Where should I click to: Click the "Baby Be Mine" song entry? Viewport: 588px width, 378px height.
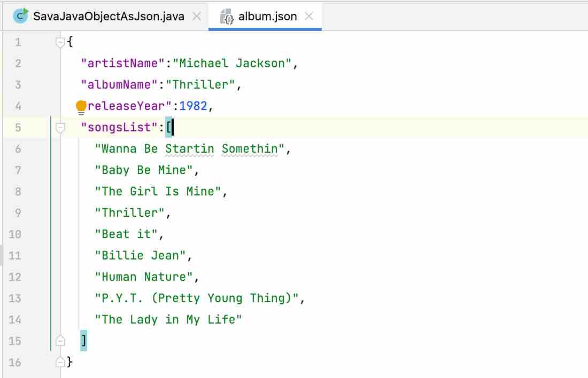pyautogui.click(x=144, y=170)
